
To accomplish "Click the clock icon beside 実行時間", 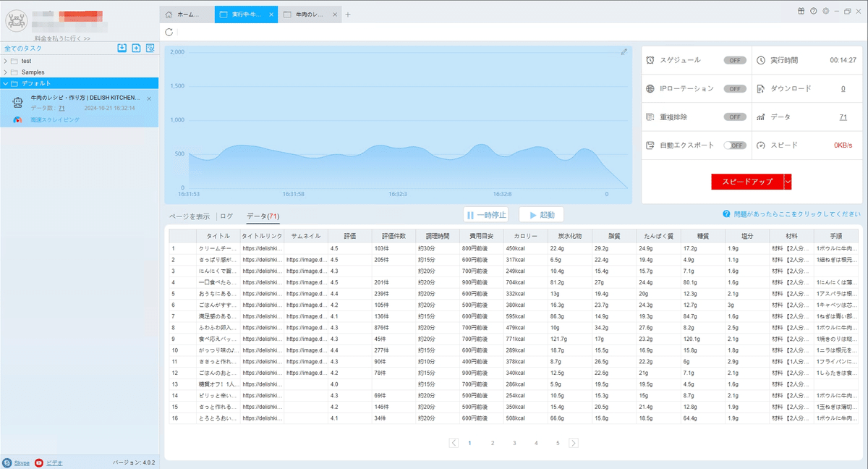I will 761,60.
